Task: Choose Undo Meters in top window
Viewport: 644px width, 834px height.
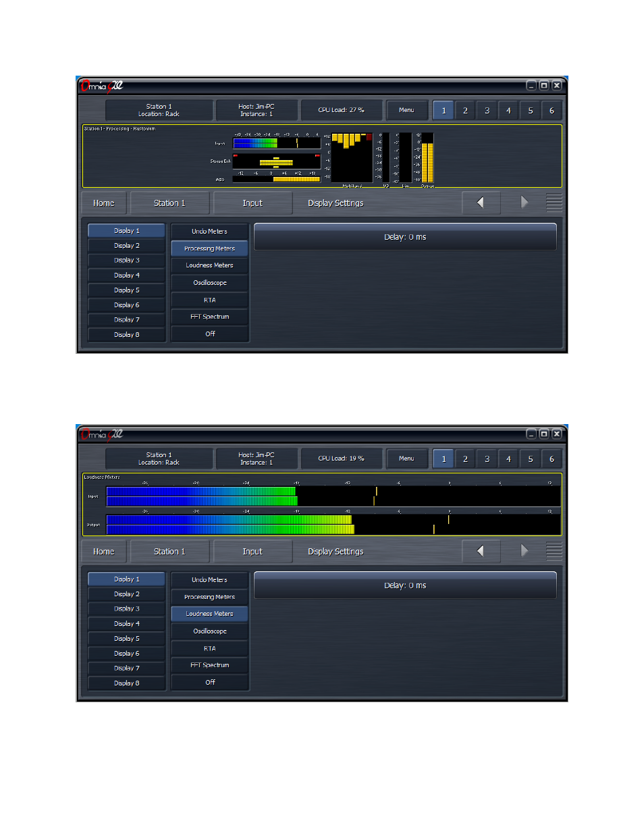Action: (210, 232)
